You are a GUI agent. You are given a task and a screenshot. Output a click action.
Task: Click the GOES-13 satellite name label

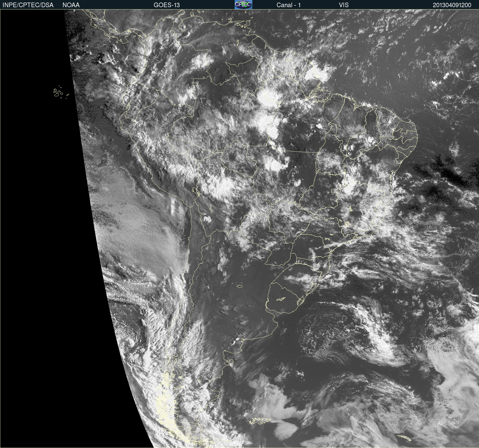click(167, 5)
